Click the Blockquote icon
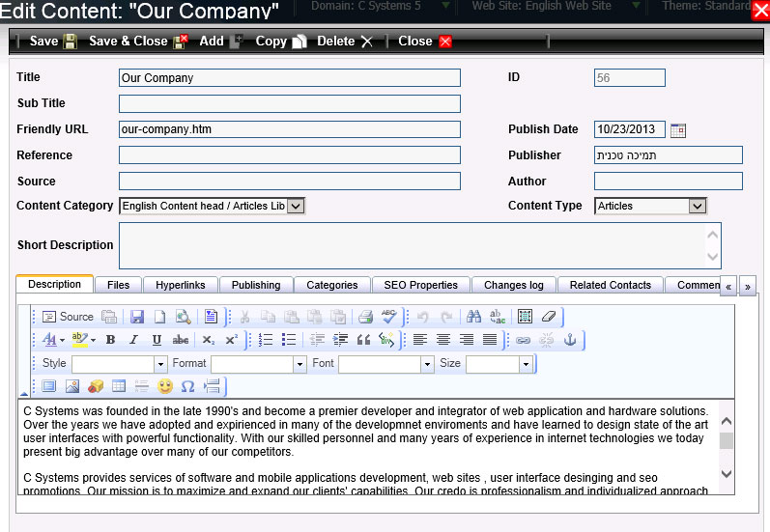770x532 pixels. pyautogui.click(x=363, y=340)
